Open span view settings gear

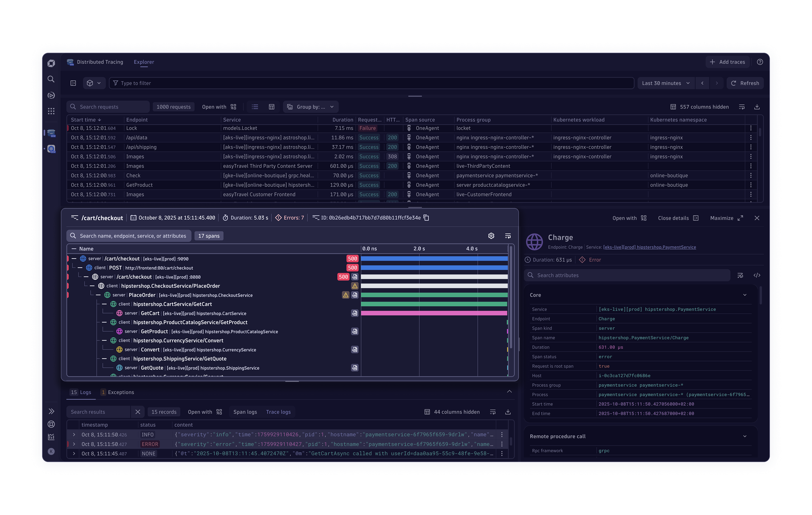click(x=491, y=236)
